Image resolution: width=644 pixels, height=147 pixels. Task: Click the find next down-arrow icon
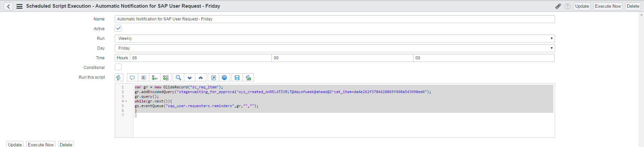coord(190,78)
